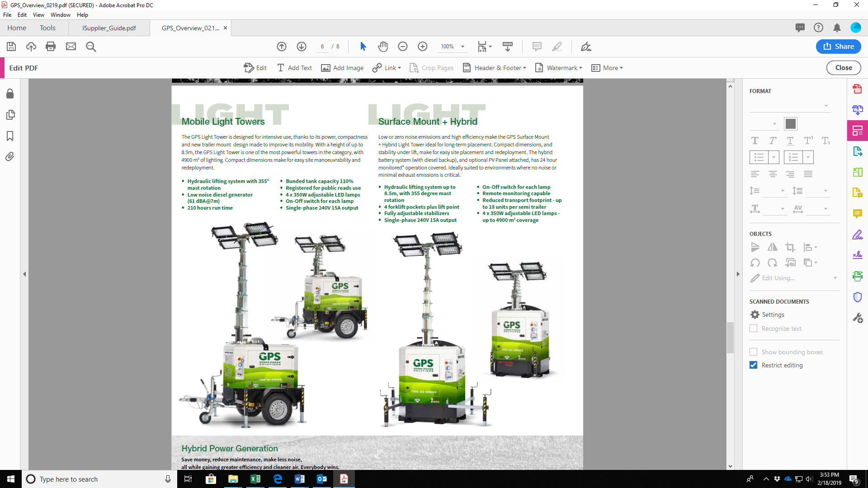Image resolution: width=868 pixels, height=488 pixels.
Task: Click the vertical scrollbar thumb
Action: tap(730, 338)
